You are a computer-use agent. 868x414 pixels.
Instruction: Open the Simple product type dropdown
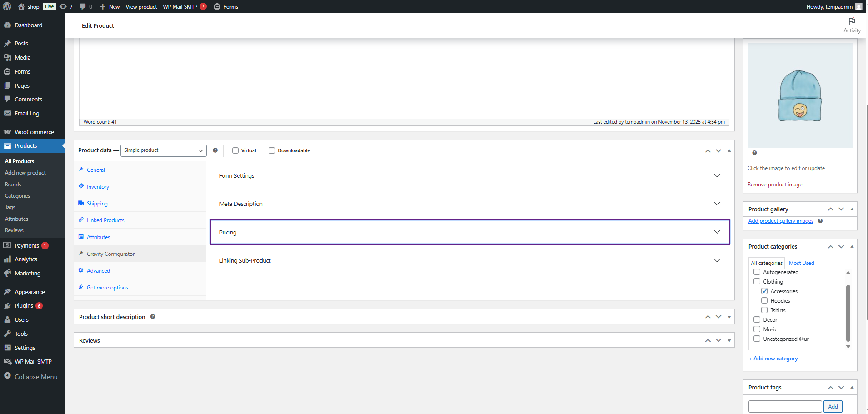[163, 150]
